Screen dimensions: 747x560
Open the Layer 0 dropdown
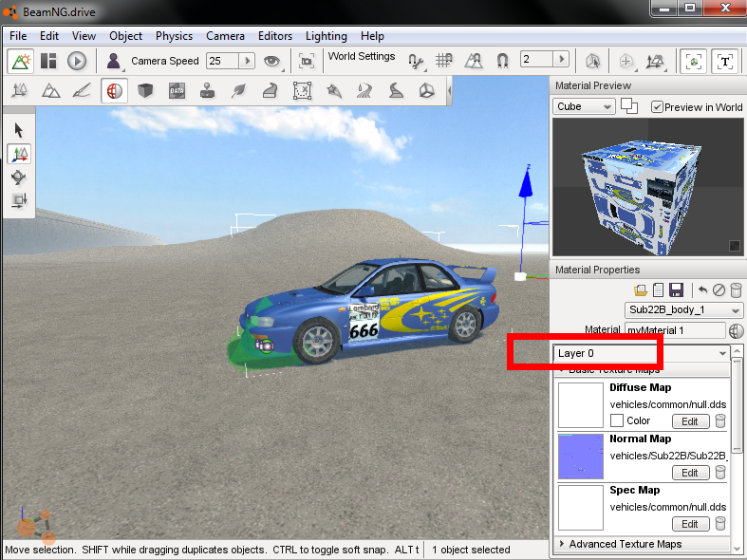coord(642,353)
